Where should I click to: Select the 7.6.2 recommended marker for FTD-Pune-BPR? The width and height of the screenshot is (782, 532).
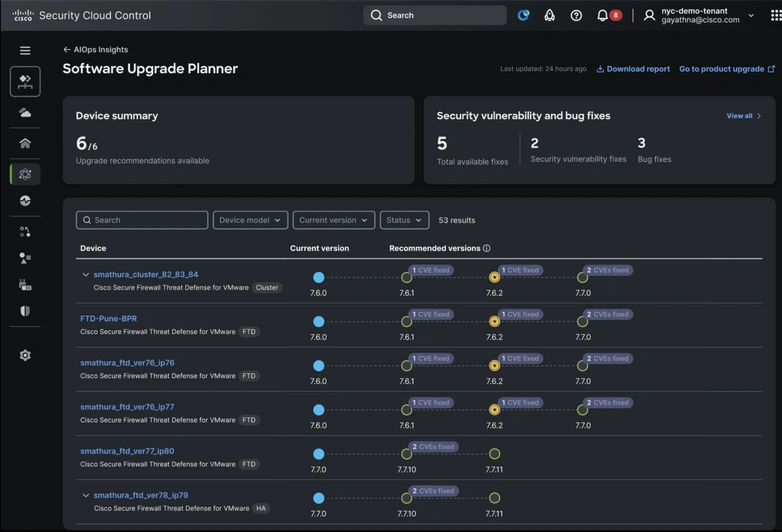coord(494,322)
